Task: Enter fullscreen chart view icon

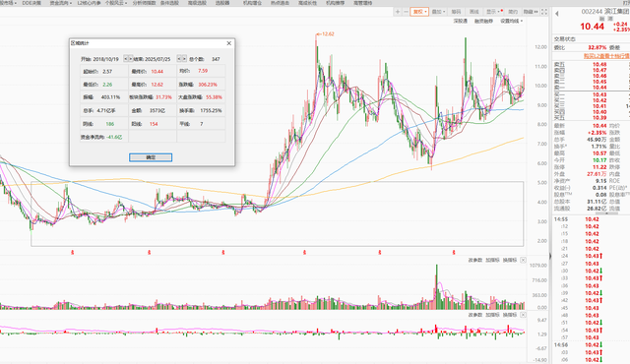Action: [544, 12]
